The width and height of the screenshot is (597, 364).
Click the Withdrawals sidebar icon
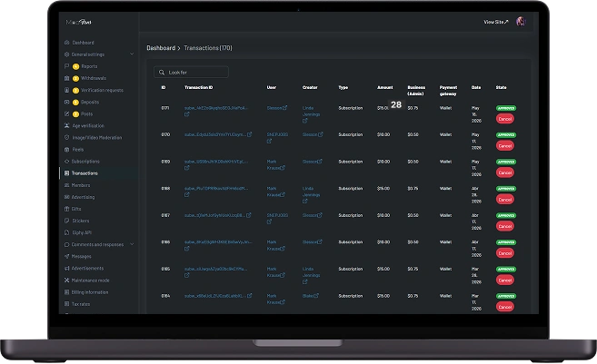(67, 78)
